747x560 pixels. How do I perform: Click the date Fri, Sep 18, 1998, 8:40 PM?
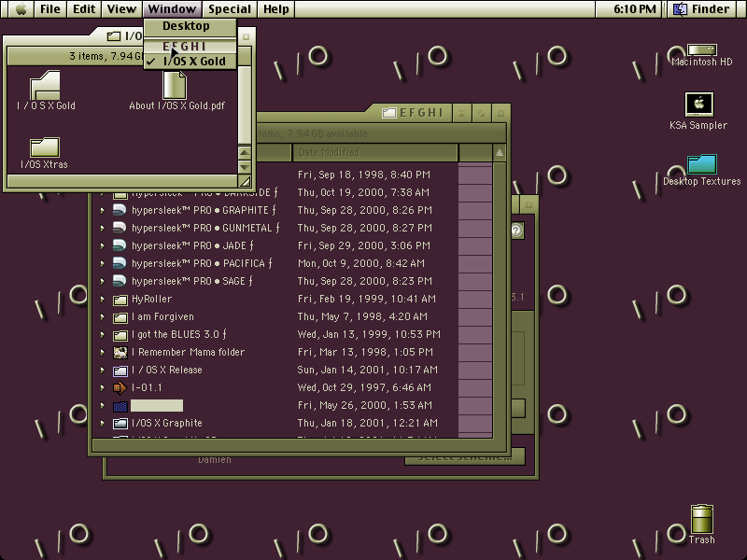click(364, 175)
